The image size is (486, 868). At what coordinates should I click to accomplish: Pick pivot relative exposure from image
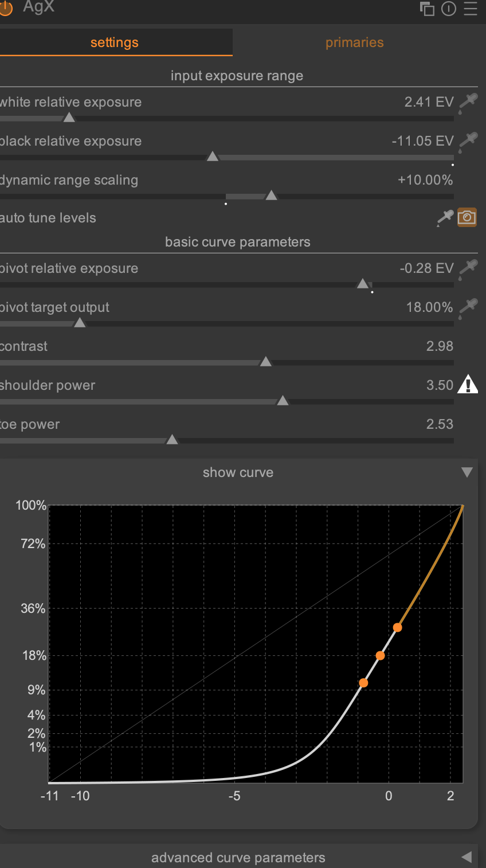[x=468, y=268]
